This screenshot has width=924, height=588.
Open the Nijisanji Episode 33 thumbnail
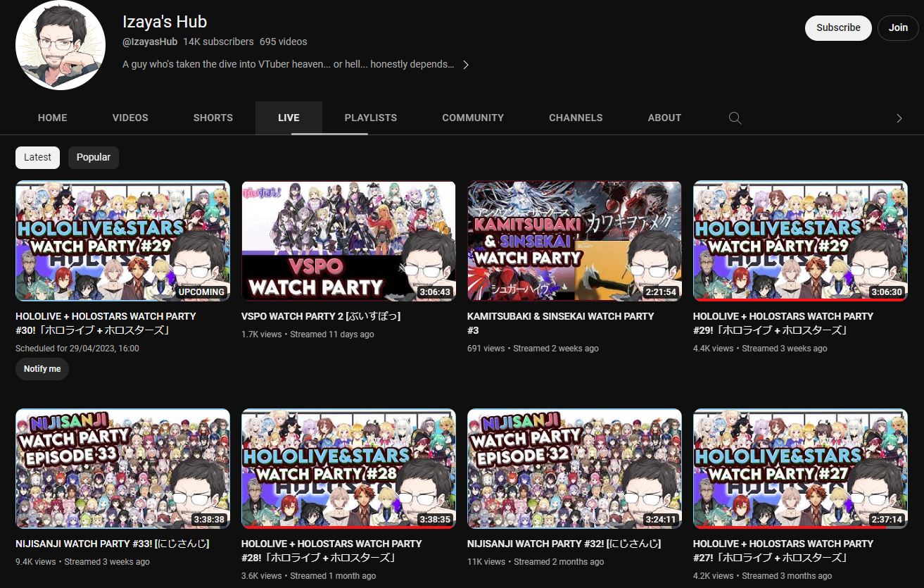point(122,469)
